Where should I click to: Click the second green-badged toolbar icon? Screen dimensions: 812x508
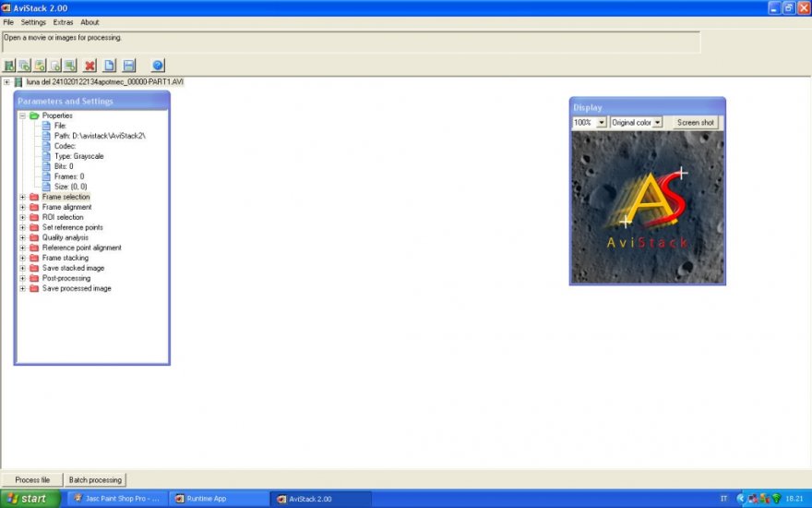[24, 66]
